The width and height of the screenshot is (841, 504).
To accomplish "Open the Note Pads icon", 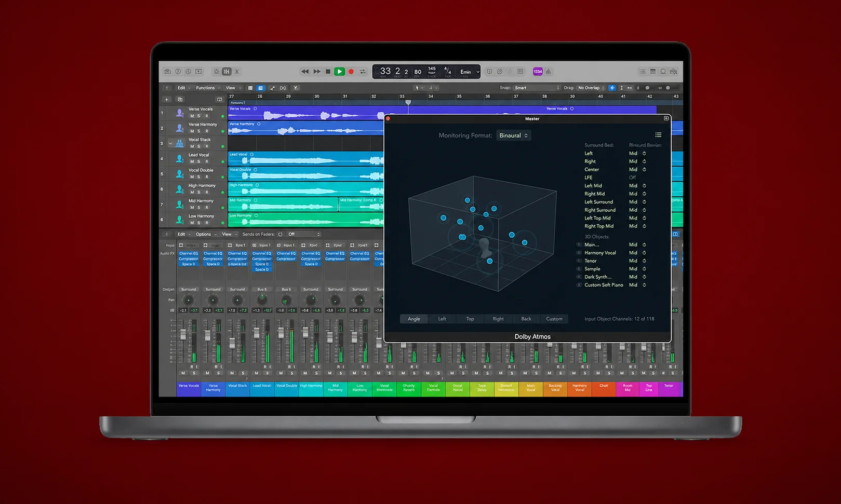I will 653,72.
